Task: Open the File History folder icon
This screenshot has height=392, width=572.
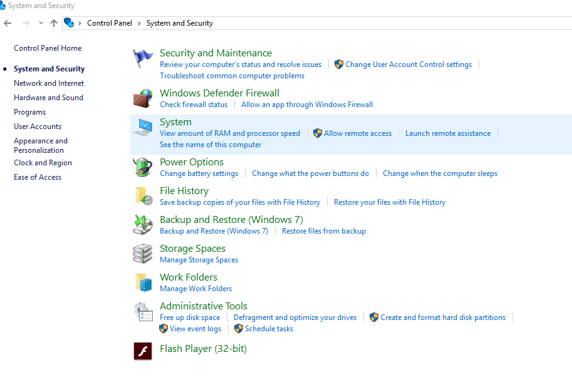Action: point(143,196)
